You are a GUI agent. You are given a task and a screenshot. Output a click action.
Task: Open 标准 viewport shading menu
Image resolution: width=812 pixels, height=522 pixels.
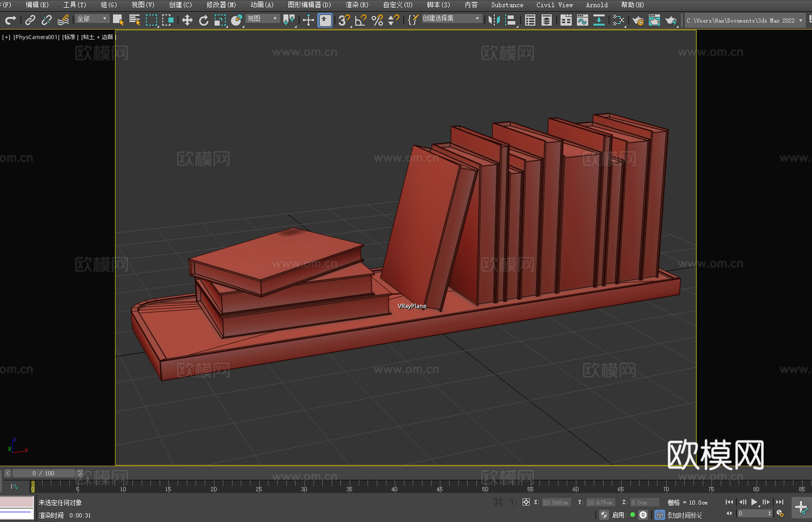tap(70, 37)
